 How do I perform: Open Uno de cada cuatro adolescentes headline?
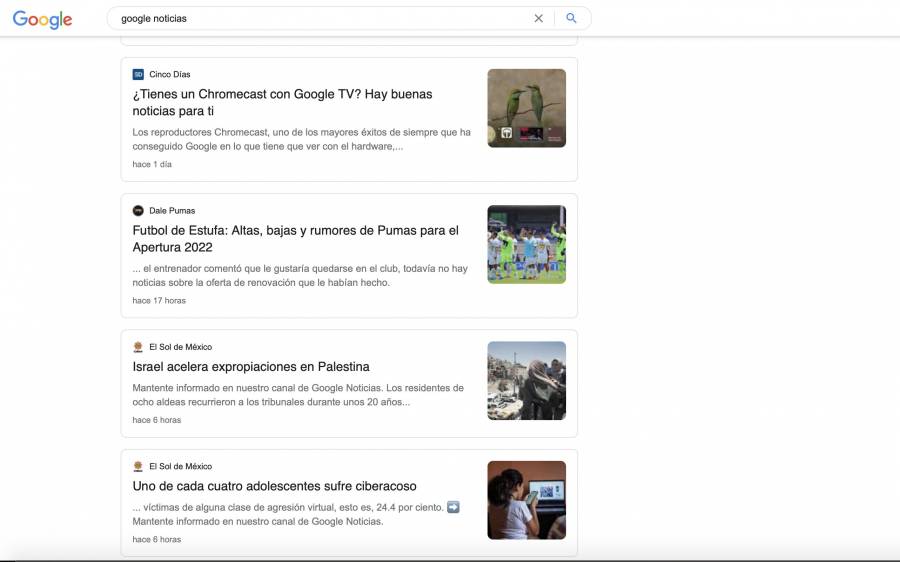point(274,486)
